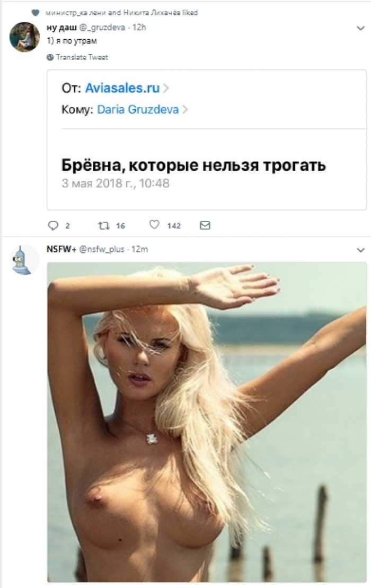This screenshot has height=588, width=371.
Task: Open the ну даш profile avatar
Action: 24,37
